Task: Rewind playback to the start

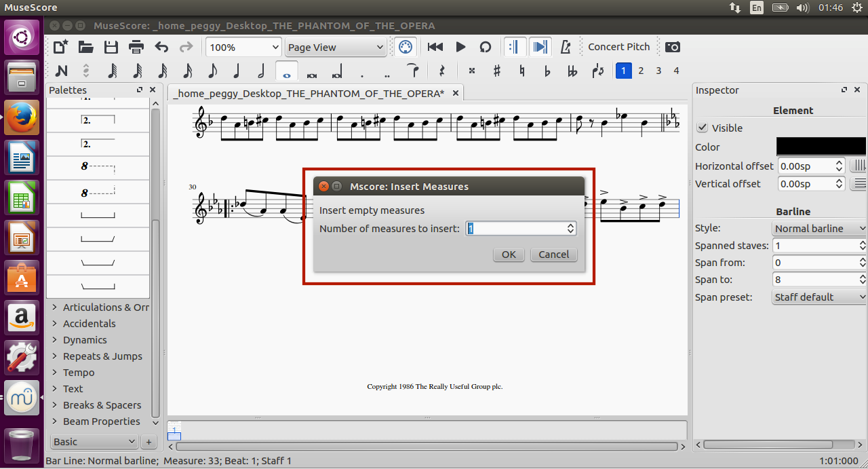Action: [x=435, y=47]
